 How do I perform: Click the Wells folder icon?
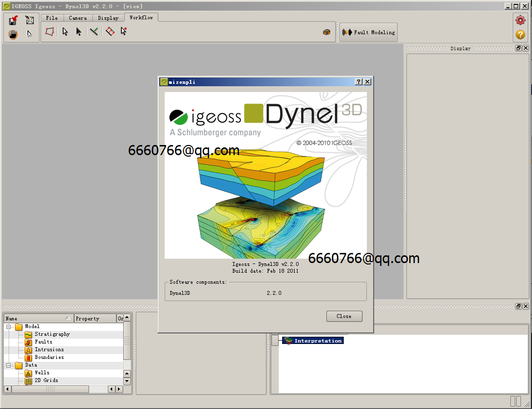28,373
